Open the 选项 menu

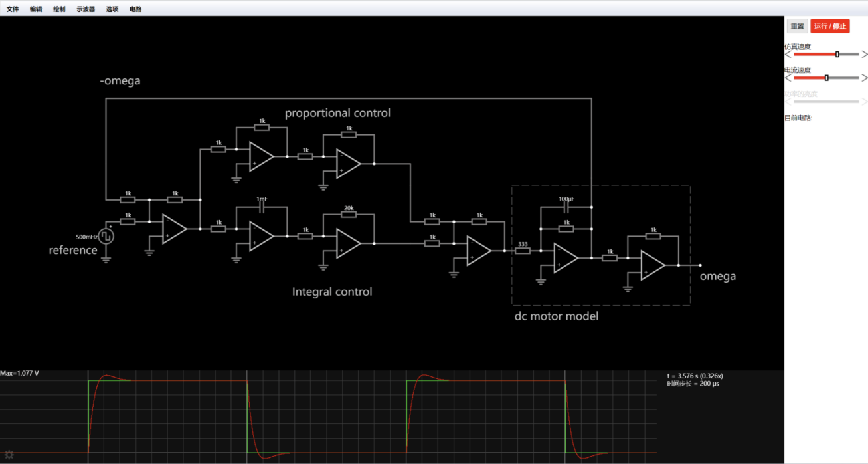coord(112,9)
